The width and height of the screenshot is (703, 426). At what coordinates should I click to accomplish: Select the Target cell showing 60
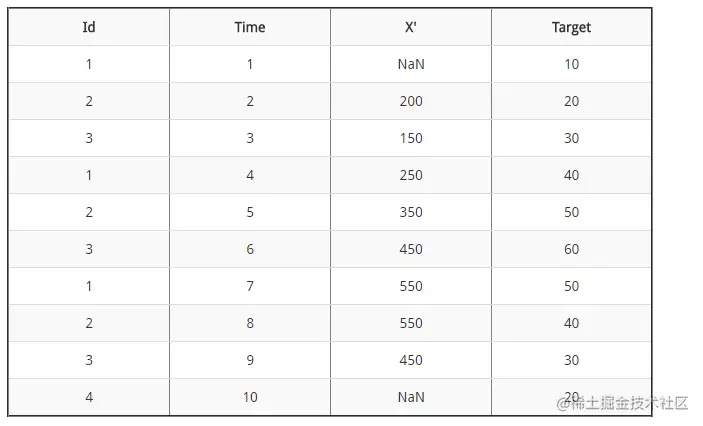[571, 249]
